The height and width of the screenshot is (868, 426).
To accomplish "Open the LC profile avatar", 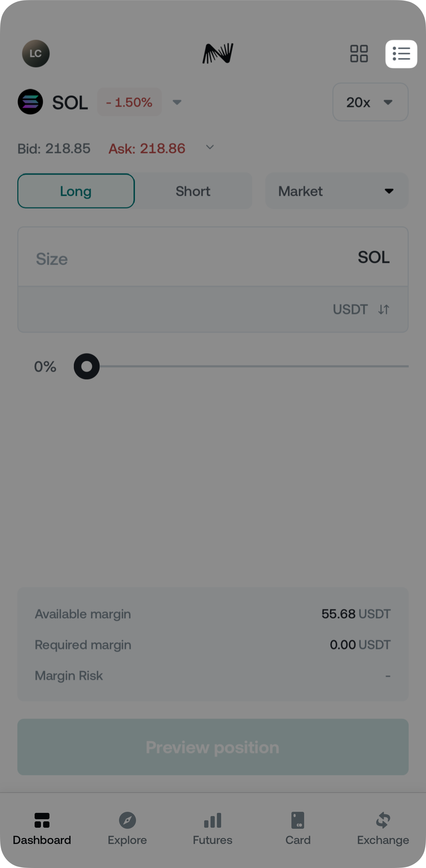I will (36, 53).
